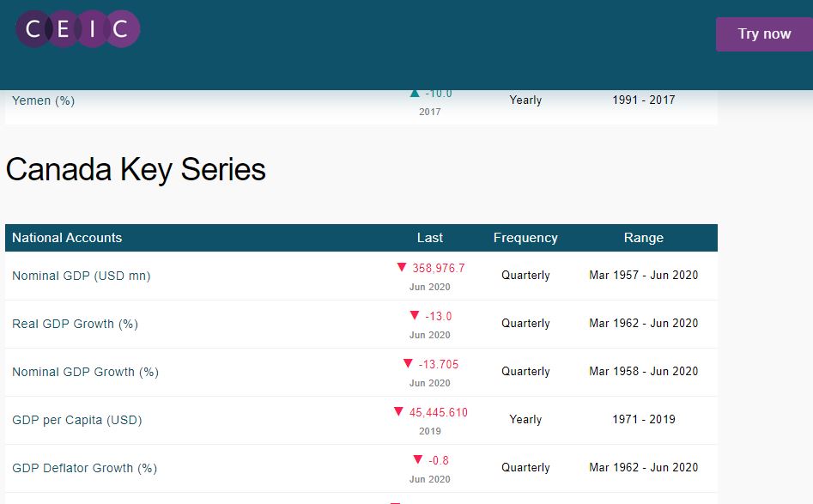Click the Canada Key Series heading
This screenshot has width=813, height=504.
coord(136,170)
